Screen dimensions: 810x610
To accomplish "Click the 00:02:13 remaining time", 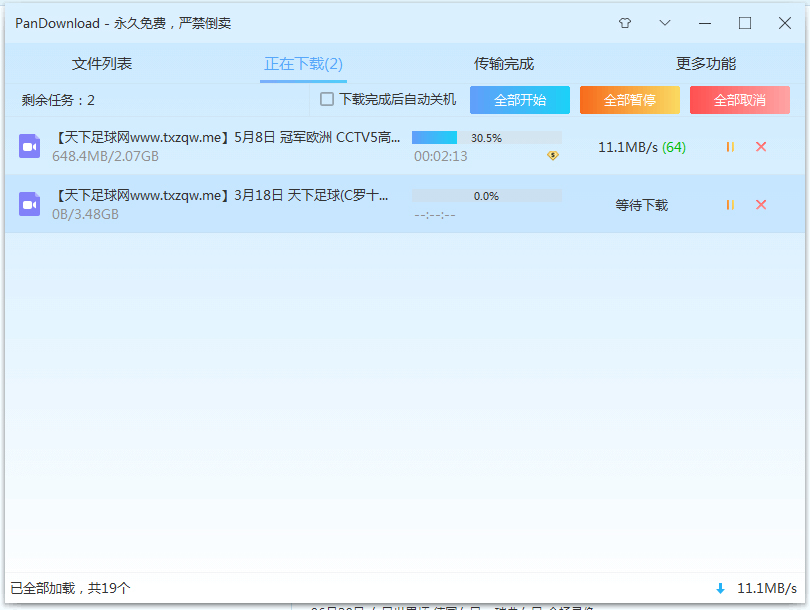I will [441, 157].
